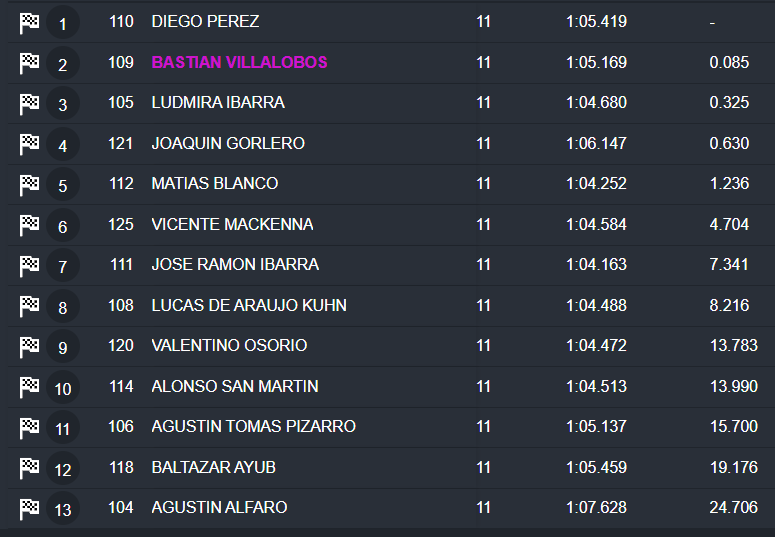
Task: Click kart number 118 for Baltazar Ayub
Action: click(x=121, y=467)
